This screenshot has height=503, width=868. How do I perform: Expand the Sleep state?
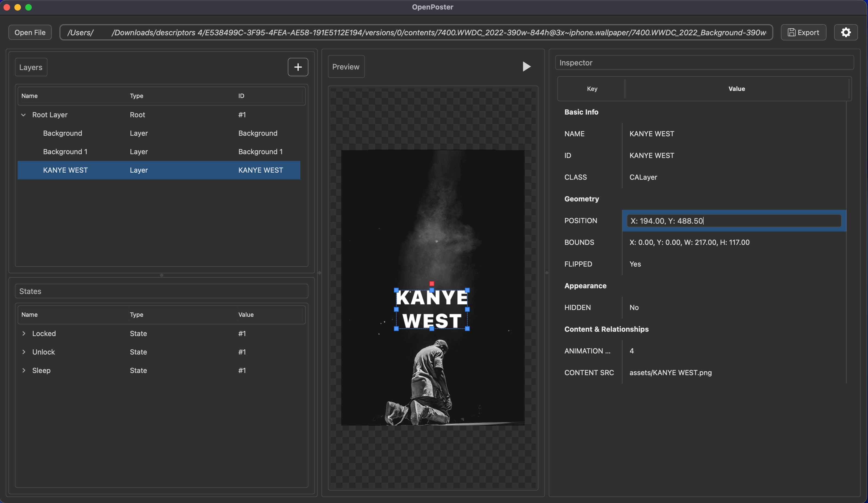[x=23, y=370]
